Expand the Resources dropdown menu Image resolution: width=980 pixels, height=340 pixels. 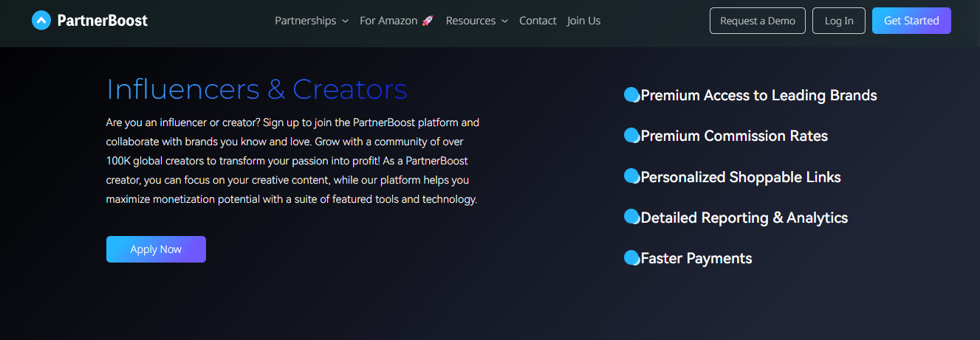tap(477, 21)
